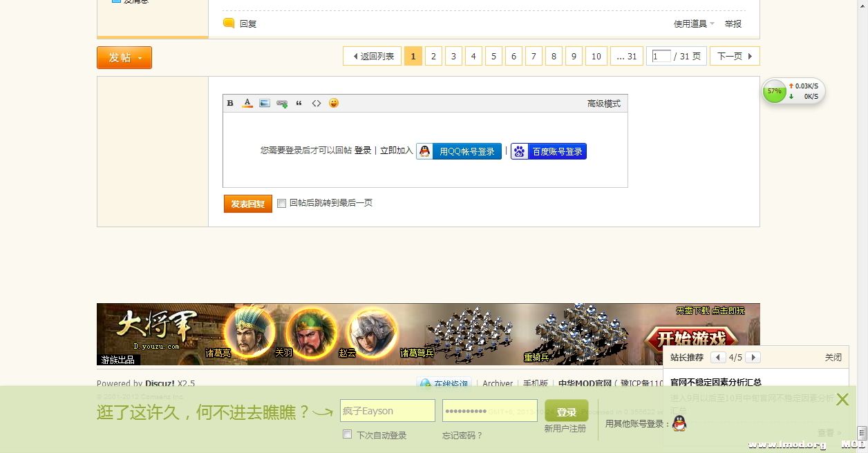Switch to 高级模式 advanced editor mode

click(602, 103)
